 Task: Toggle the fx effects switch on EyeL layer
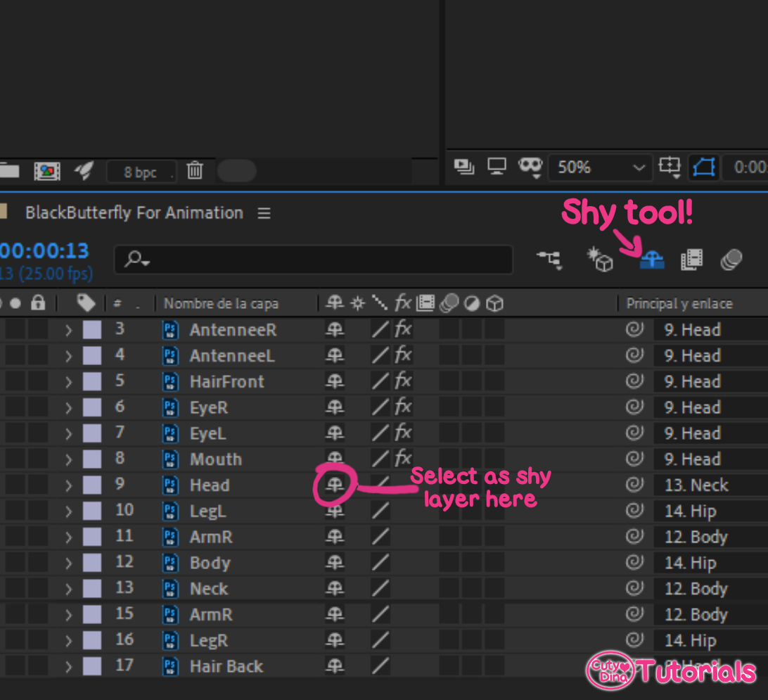pyautogui.click(x=402, y=433)
